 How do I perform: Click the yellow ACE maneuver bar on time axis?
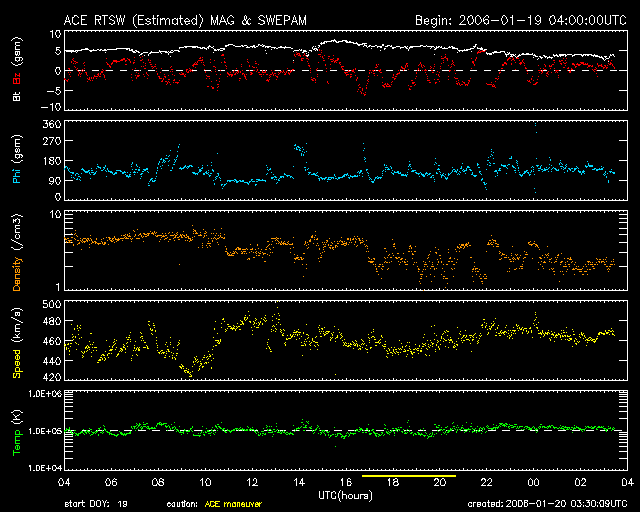[409, 477]
